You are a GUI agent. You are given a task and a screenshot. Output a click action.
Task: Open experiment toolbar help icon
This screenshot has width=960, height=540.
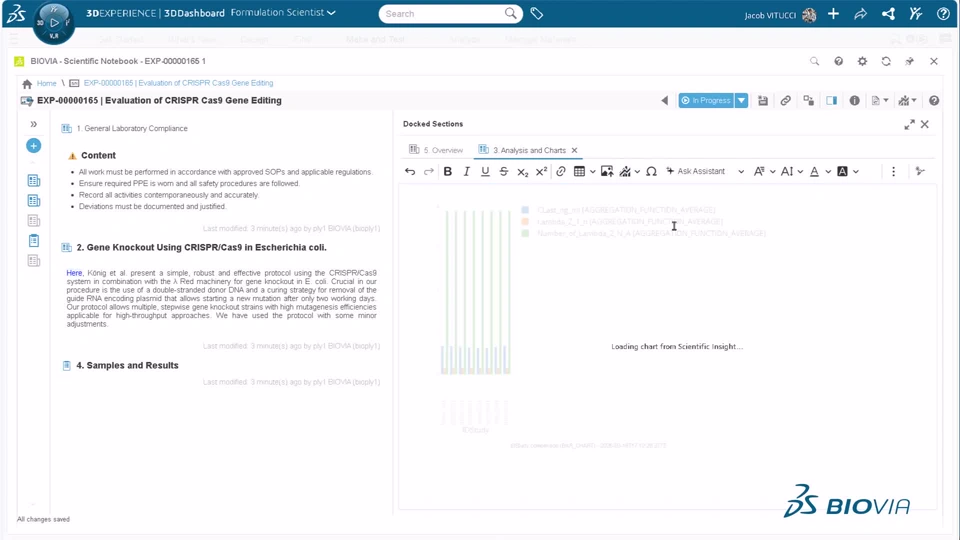934,100
